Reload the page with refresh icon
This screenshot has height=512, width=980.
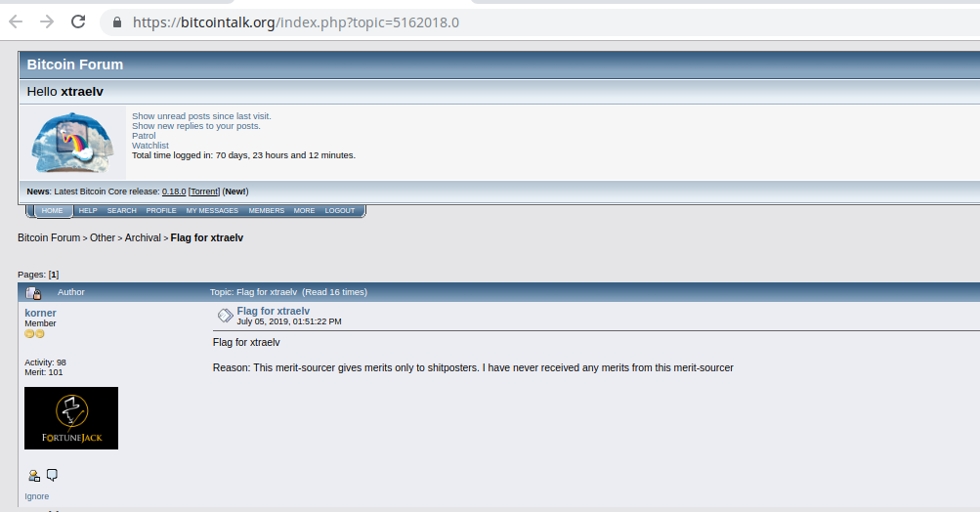78,21
